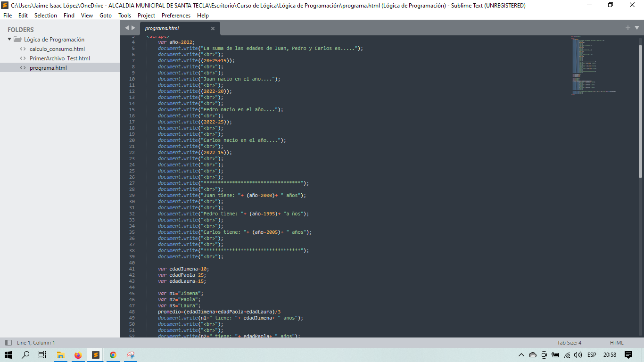Restore down the Sublime Text window

pos(611,5)
